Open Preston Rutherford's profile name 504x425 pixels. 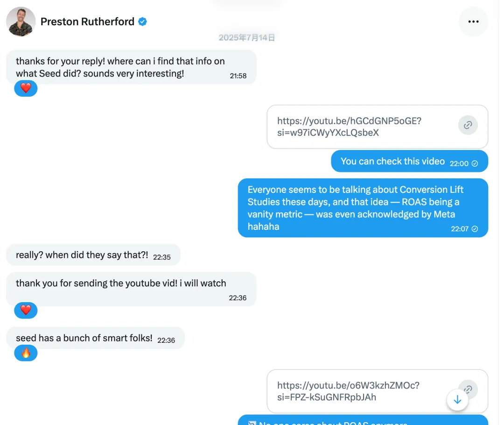pyautogui.click(x=87, y=21)
